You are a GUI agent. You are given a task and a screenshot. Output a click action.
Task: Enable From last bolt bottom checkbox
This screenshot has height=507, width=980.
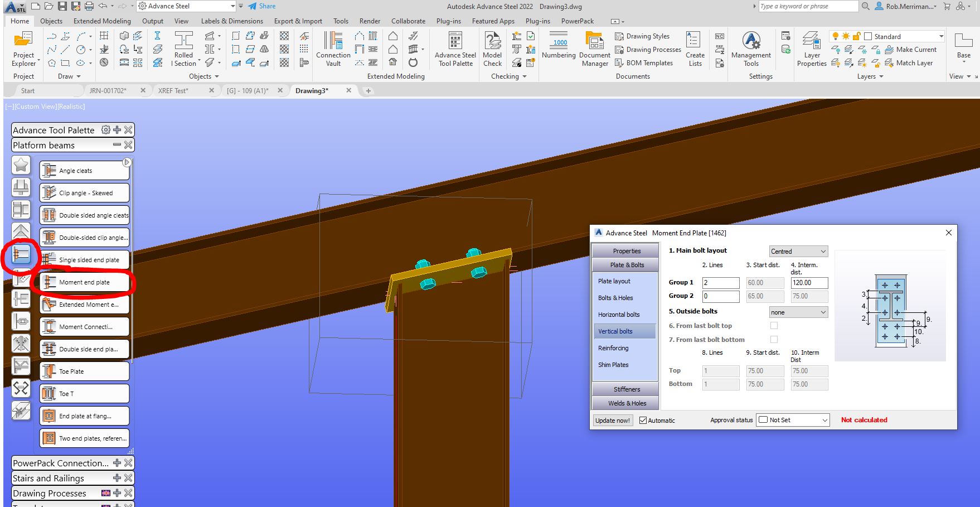tap(774, 340)
